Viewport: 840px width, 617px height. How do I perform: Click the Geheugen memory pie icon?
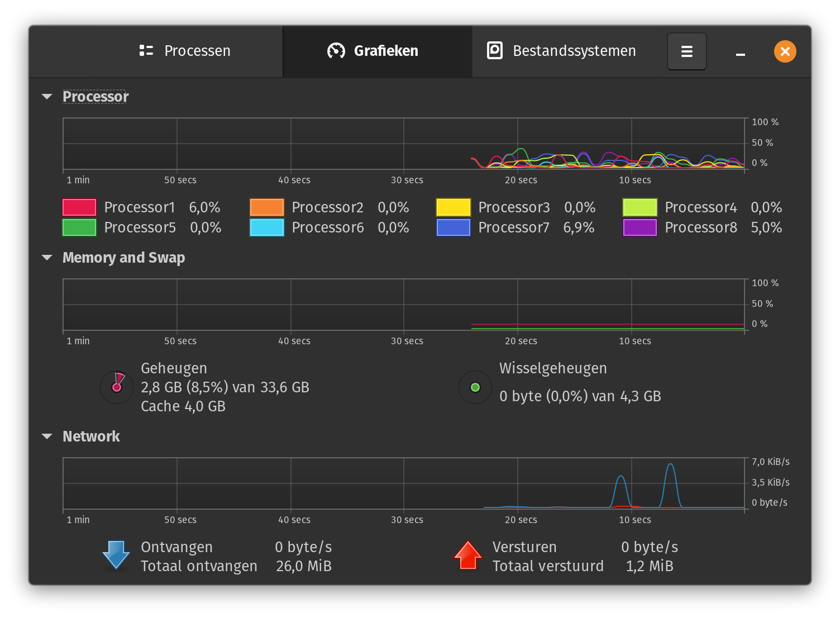coord(117,387)
